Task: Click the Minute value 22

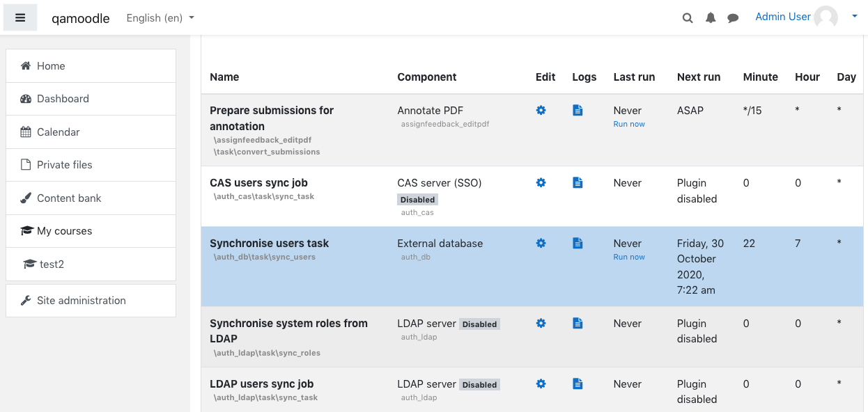Action: click(749, 244)
